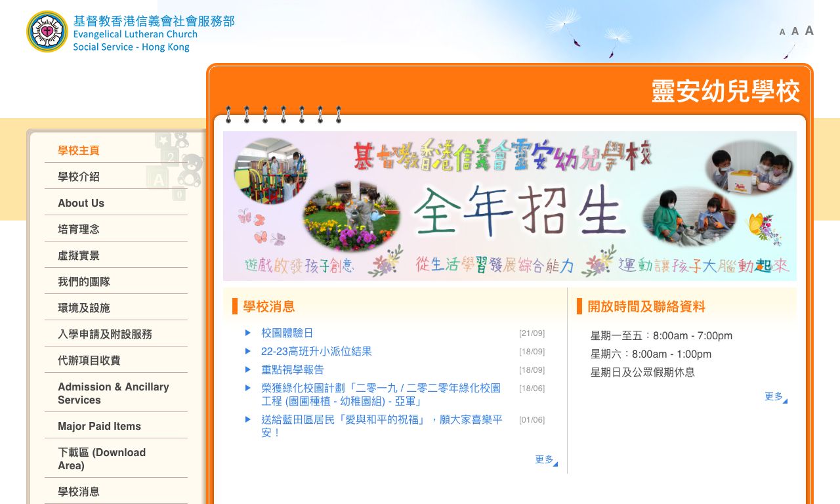
Task: Open 我們的團隊 menu item
Action: (84, 282)
